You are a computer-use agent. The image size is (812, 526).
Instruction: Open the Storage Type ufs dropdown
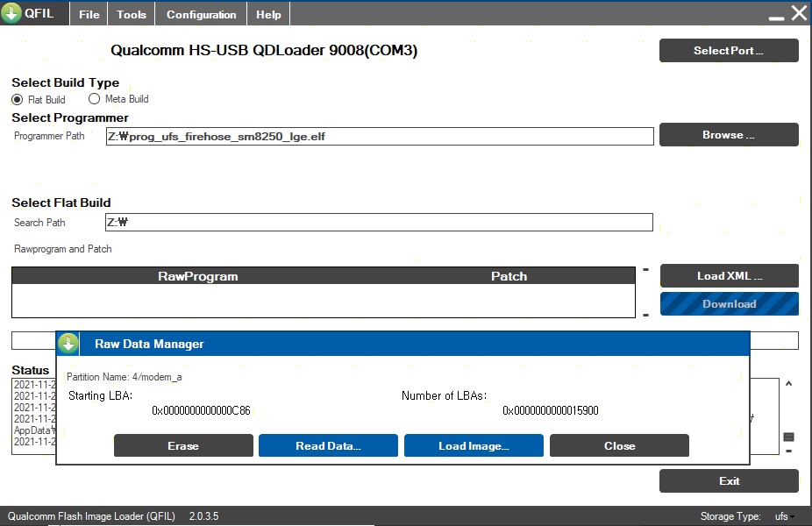785,516
